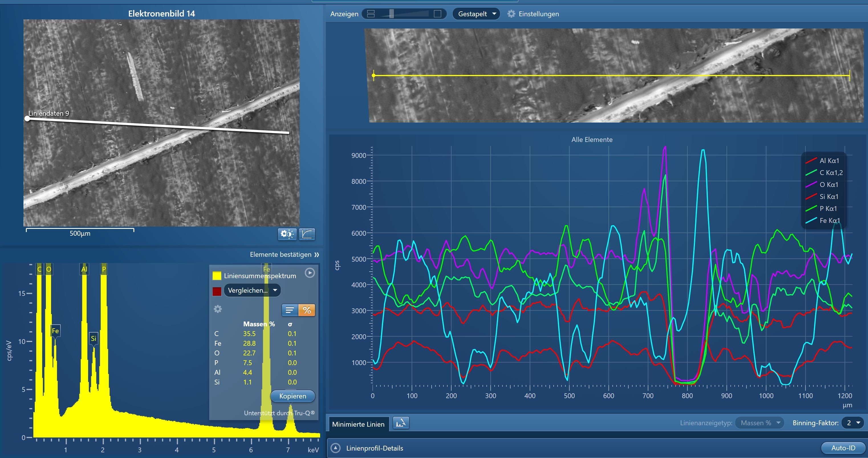Click the Fe mass percent value 28.8

(249, 343)
